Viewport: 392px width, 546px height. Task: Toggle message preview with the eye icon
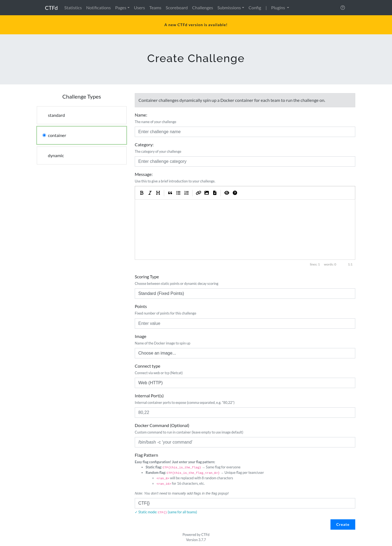tap(227, 193)
